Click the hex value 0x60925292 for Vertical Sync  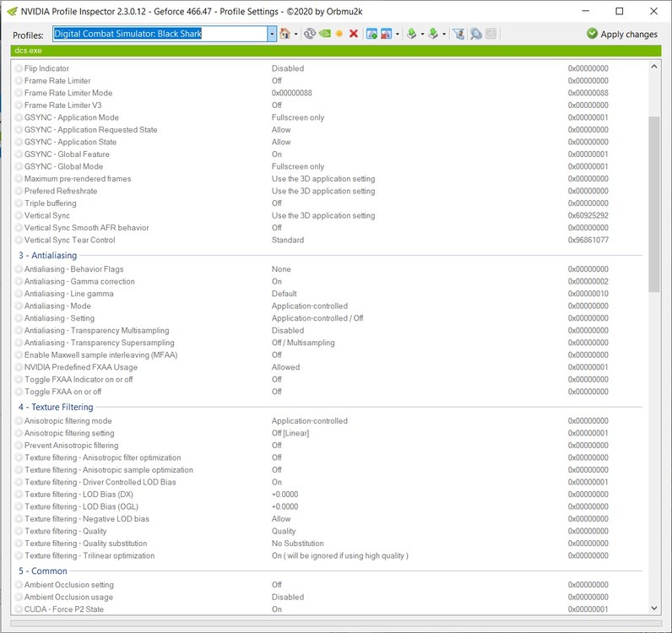[x=588, y=215]
